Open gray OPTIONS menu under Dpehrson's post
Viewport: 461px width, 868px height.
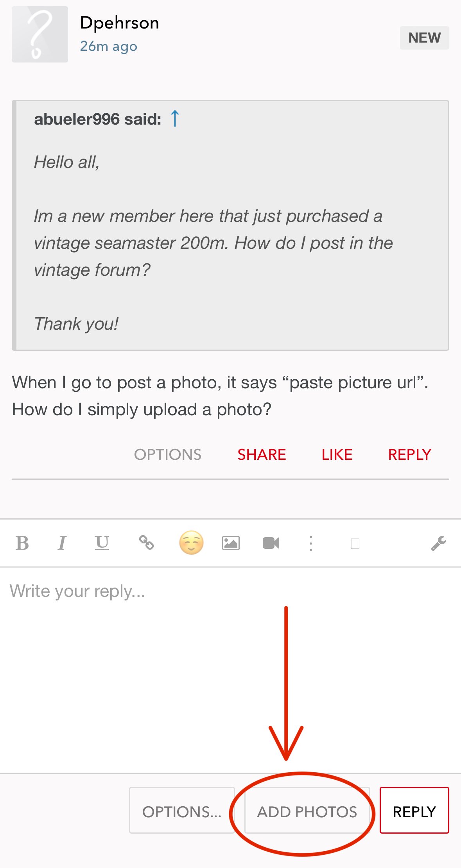point(168,455)
